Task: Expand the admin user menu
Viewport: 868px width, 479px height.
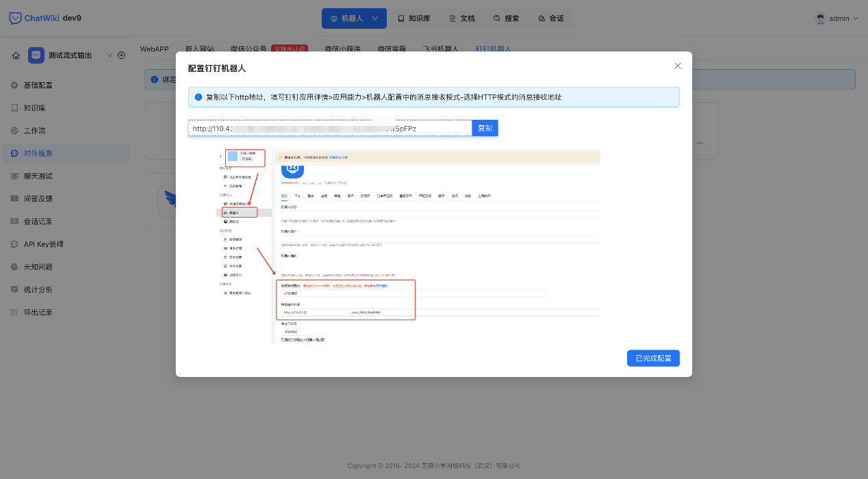Action: click(x=837, y=18)
